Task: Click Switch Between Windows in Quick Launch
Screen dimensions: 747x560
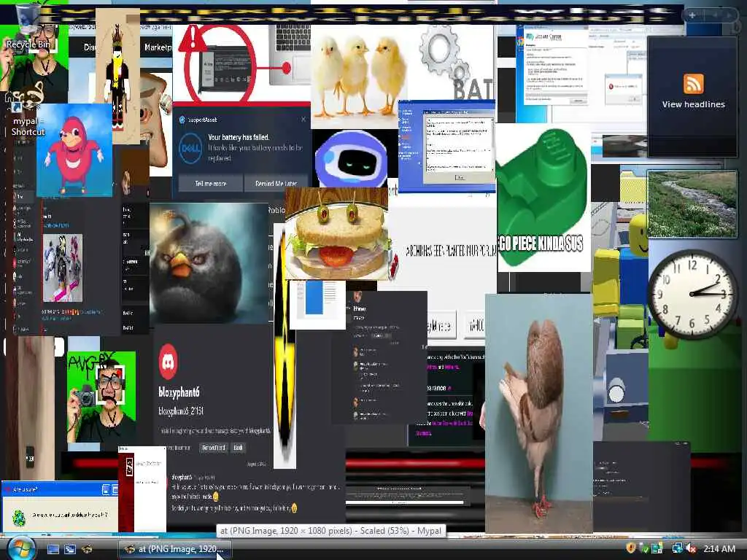Action: click(x=70, y=549)
